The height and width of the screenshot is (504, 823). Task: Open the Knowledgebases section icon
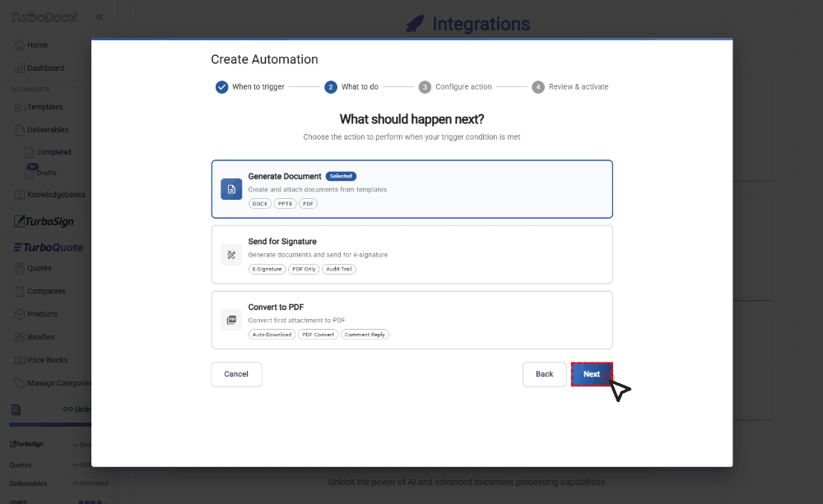click(18, 194)
